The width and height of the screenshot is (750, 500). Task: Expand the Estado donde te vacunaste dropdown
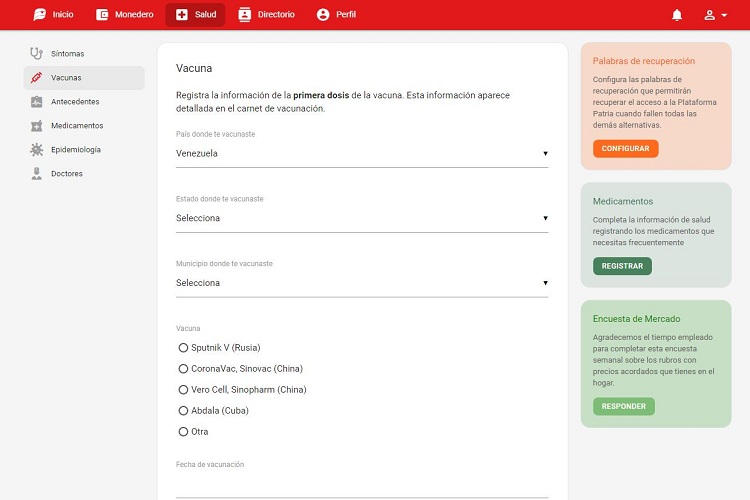(x=361, y=218)
